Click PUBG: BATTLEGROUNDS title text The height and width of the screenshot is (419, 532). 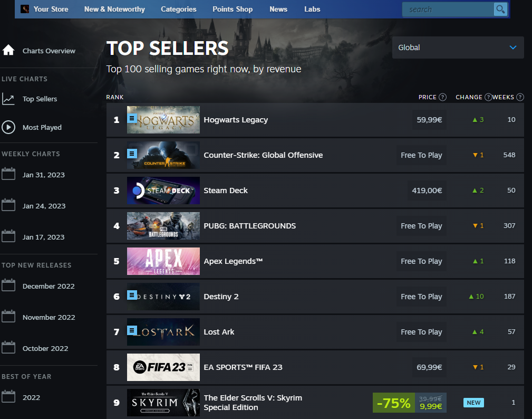point(250,226)
